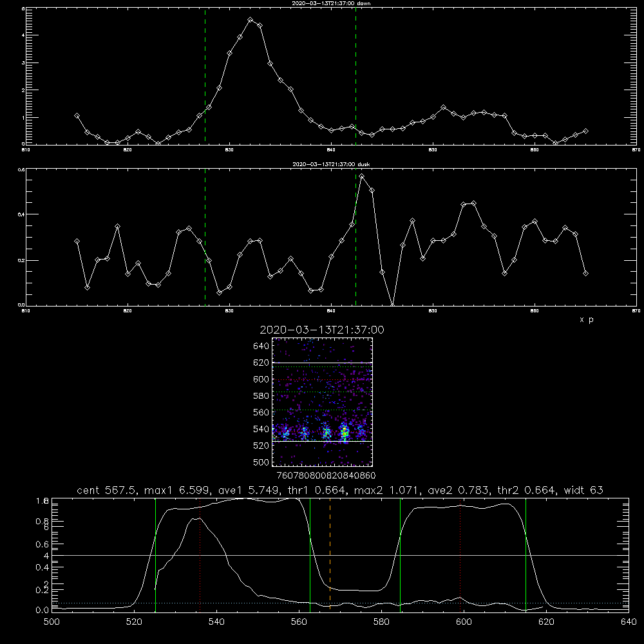
Task: Click the '580' y-axis label beside heatmap
Action: [x=261, y=396]
